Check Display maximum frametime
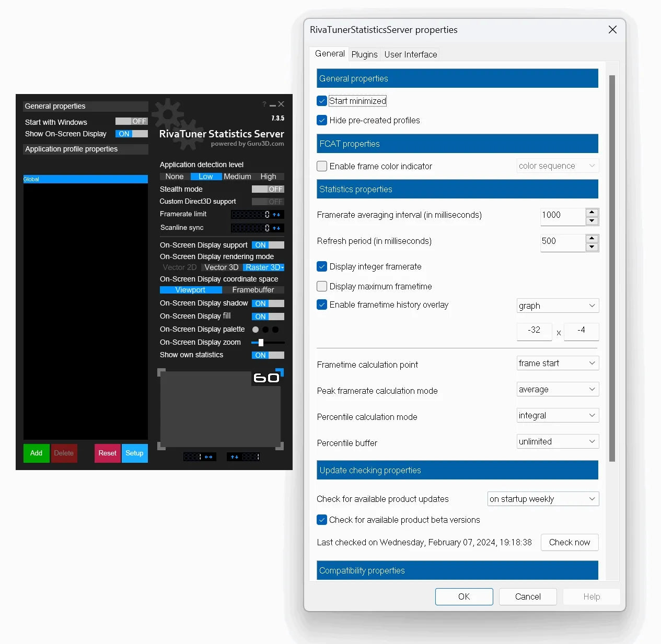This screenshot has width=661, height=644. pos(322,286)
